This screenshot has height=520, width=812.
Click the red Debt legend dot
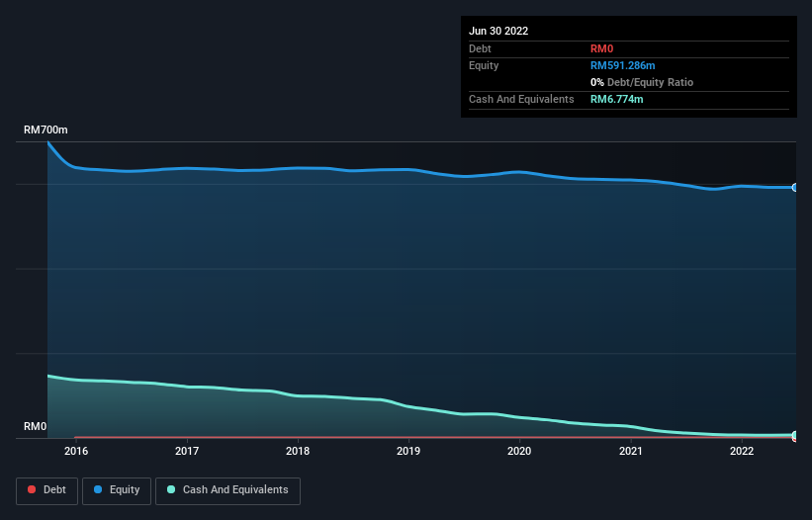pyautogui.click(x=32, y=489)
